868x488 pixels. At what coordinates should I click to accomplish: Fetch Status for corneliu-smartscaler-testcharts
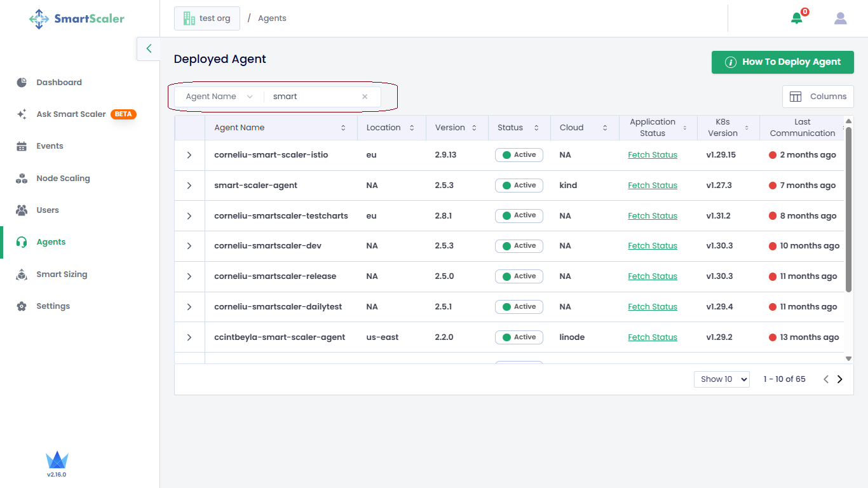point(653,216)
